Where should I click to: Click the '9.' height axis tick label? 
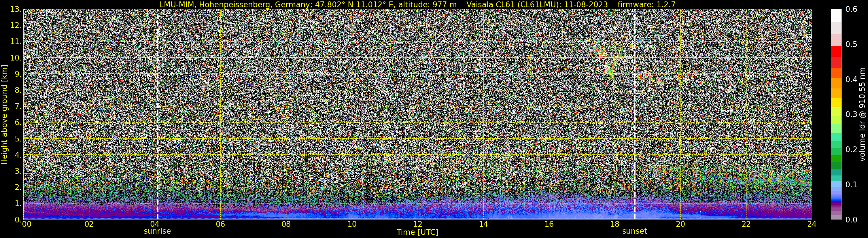point(18,74)
